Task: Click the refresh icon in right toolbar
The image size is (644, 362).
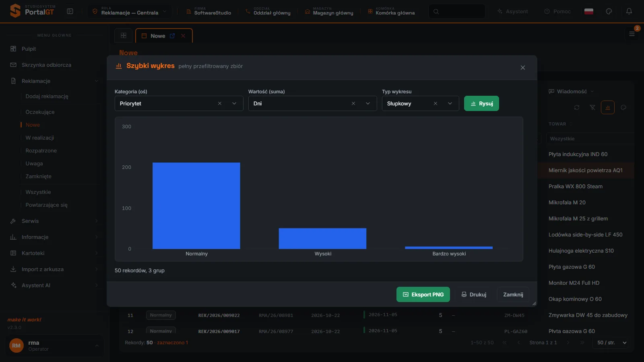Action: pos(577,107)
